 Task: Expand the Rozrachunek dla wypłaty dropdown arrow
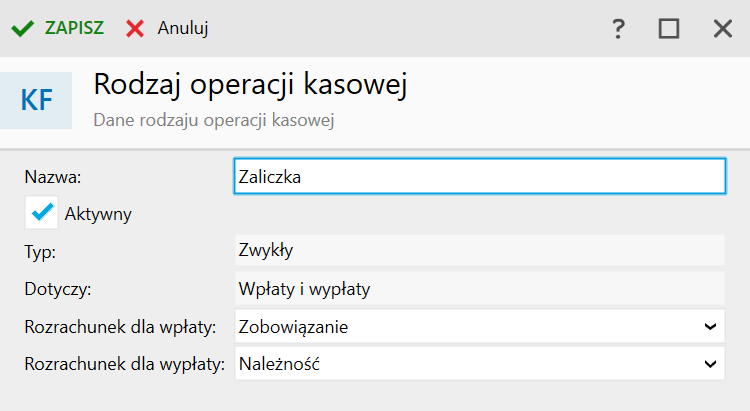(x=710, y=364)
